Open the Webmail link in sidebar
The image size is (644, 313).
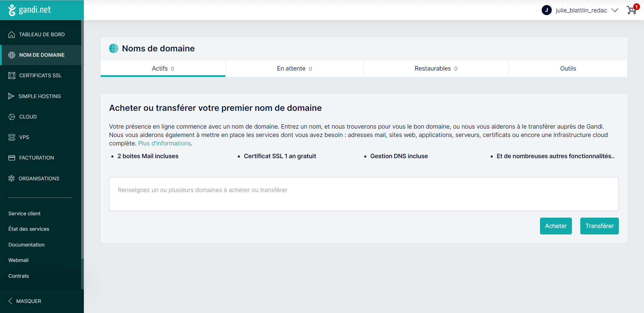[18, 260]
